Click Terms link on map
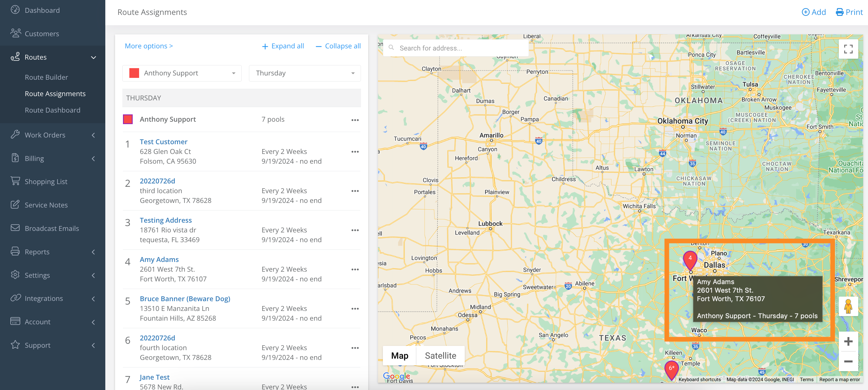The image size is (868, 390). coord(807,379)
